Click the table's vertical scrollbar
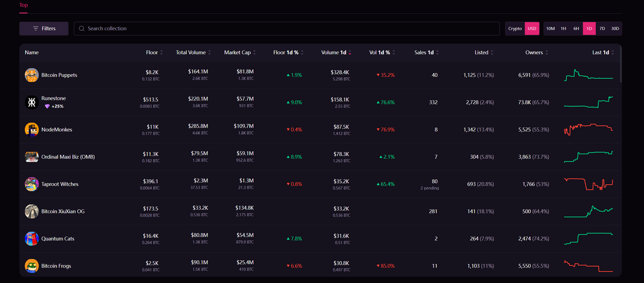Screen dimensions: 644x283 (620, 64)
